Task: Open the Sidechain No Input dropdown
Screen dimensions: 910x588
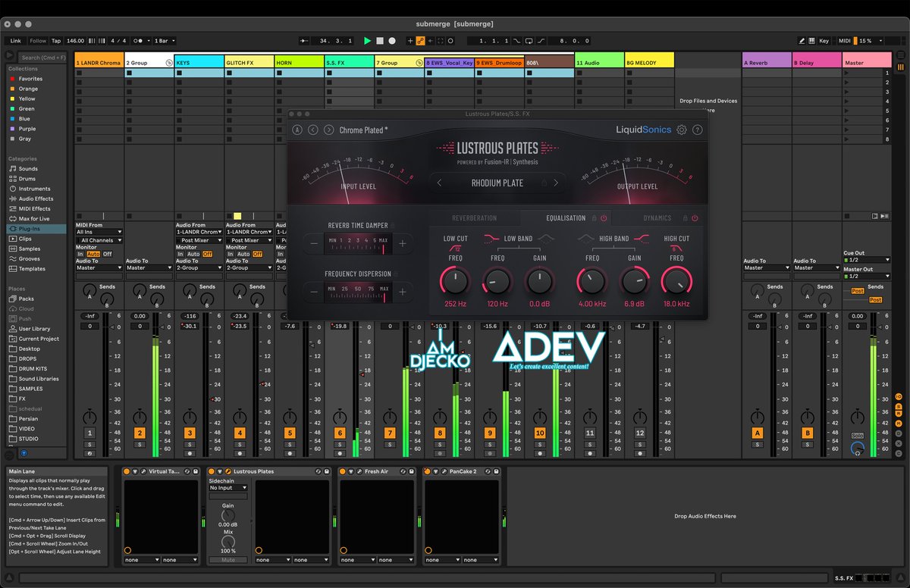Action: pos(227,488)
